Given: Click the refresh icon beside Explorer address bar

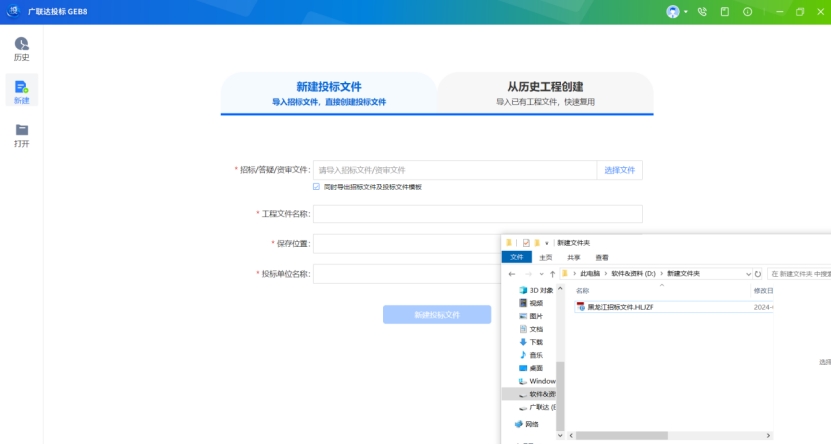Looking at the screenshot, I should (758, 273).
